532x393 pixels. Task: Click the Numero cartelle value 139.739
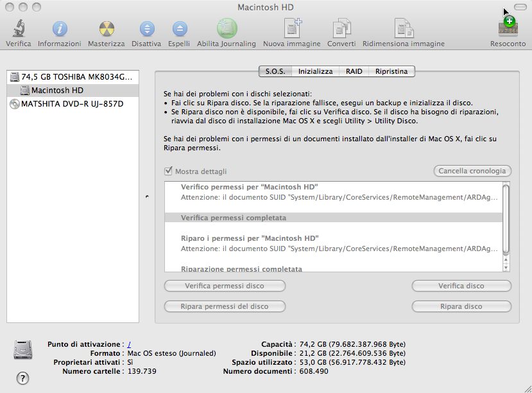tap(142, 371)
